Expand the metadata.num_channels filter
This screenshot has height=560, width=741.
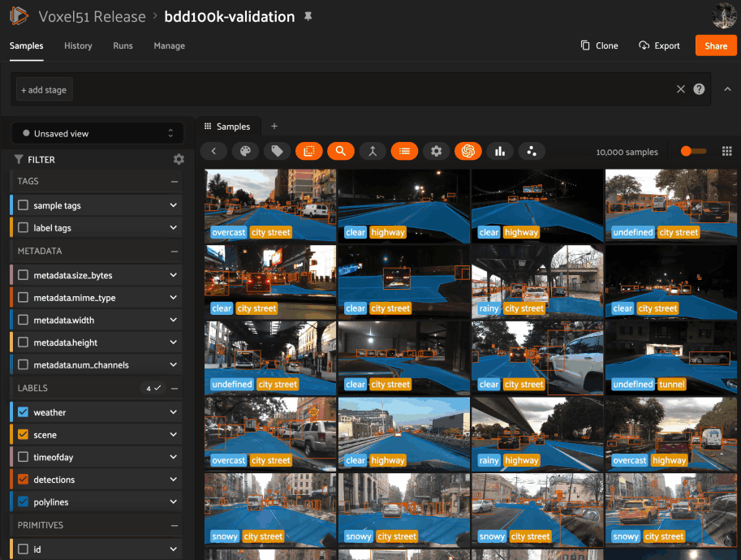point(174,364)
